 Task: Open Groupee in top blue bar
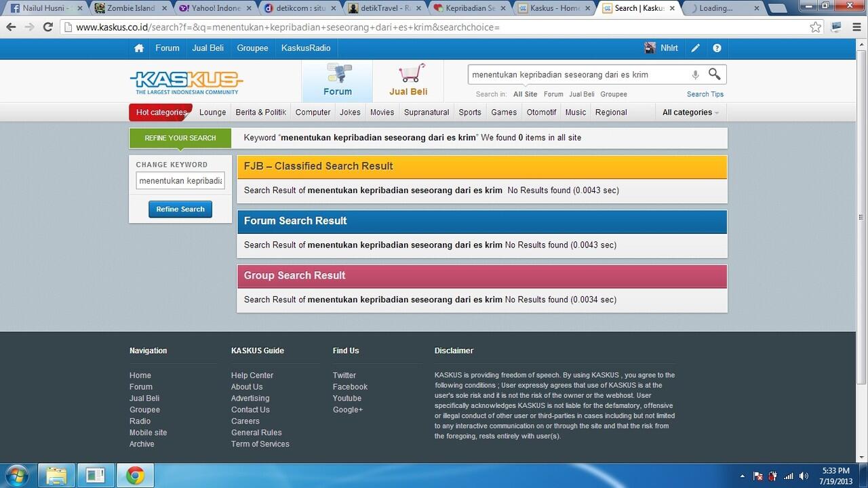coord(252,48)
